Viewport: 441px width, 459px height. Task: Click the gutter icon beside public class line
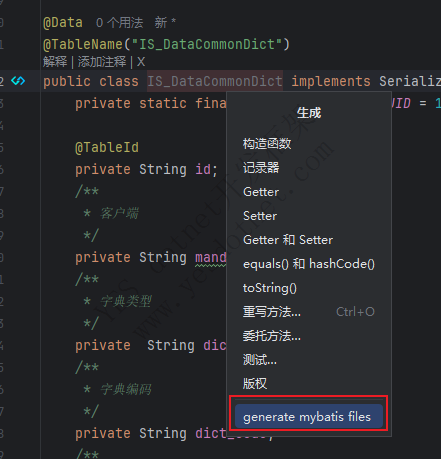click(18, 81)
